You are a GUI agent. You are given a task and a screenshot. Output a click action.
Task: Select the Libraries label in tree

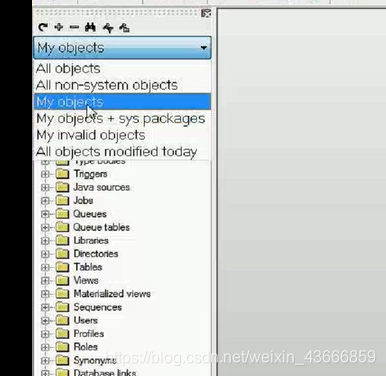91,241
